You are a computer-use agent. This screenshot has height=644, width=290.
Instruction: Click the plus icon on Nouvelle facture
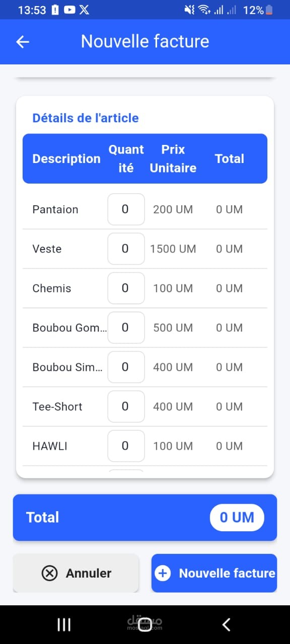click(x=163, y=573)
